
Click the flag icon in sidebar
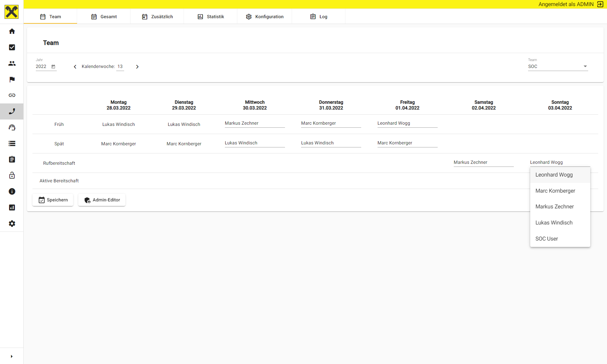pyautogui.click(x=12, y=79)
